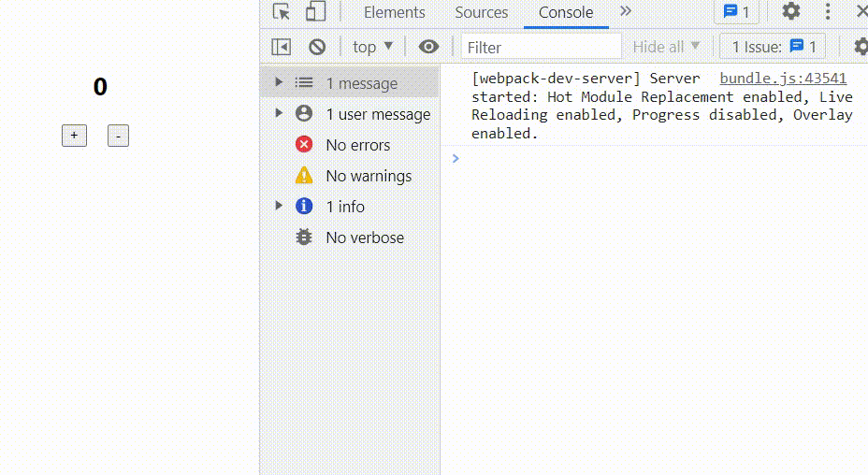Click the verbose bug icon in sidebar
Screen dimensions: 868x475
(x=304, y=237)
